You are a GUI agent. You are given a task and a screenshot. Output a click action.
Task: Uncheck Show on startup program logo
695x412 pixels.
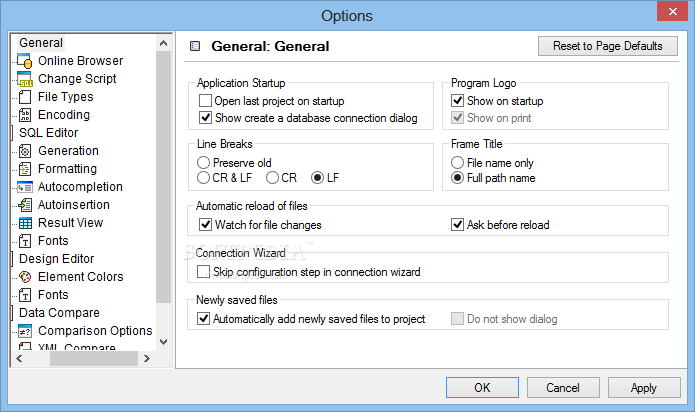point(457,101)
